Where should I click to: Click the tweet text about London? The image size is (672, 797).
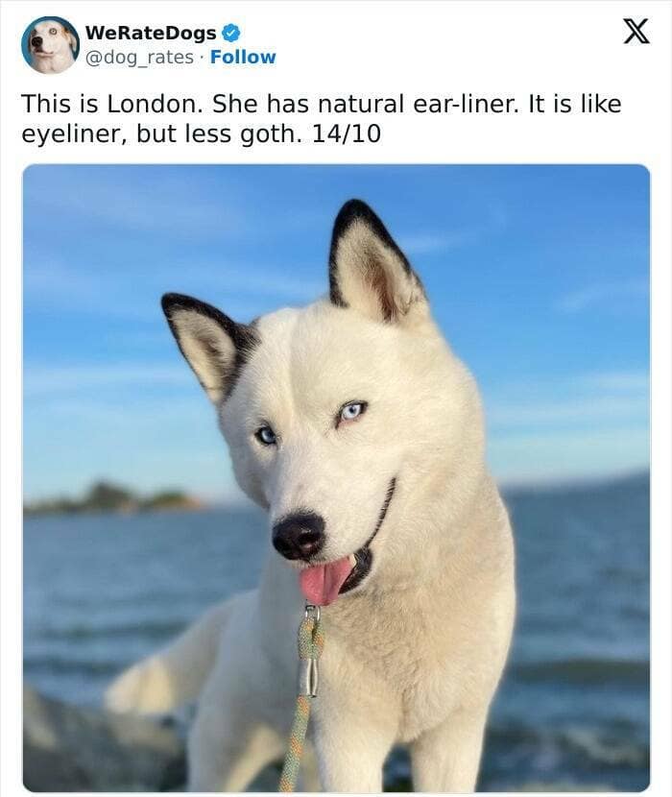(x=322, y=119)
